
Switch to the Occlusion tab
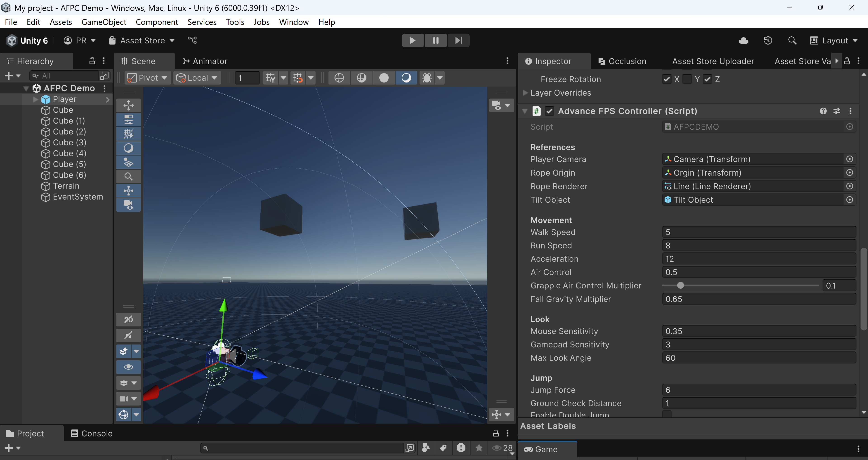(x=622, y=61)
